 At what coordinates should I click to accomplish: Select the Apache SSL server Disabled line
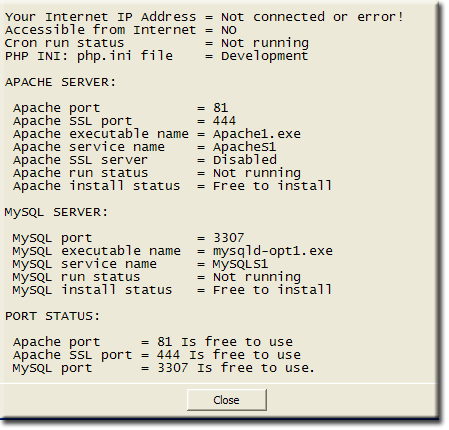(145, 160)
